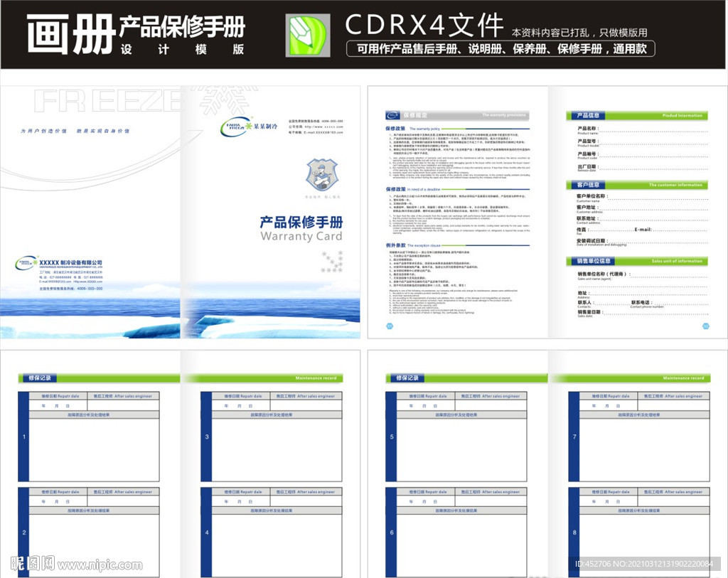Click the blue number 4 record bar
The width and height of the screenshot is (728, 578).
[207, 532]
